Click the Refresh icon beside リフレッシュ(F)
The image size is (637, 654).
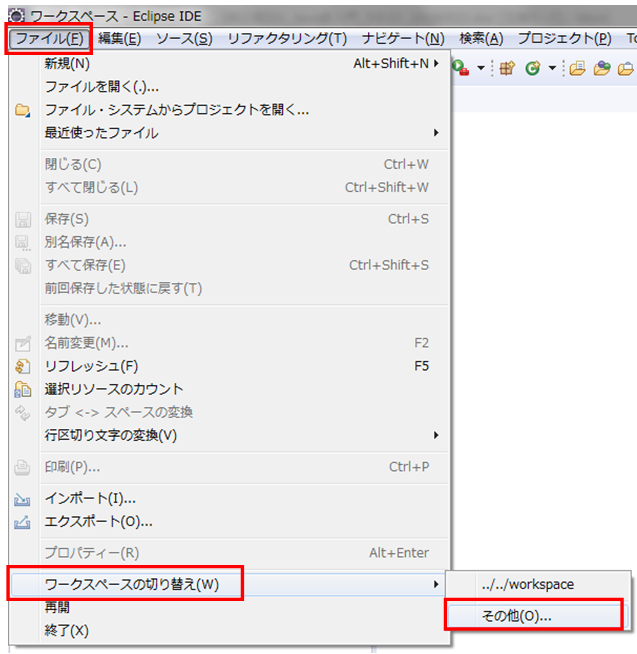click(x=23, y=366)
